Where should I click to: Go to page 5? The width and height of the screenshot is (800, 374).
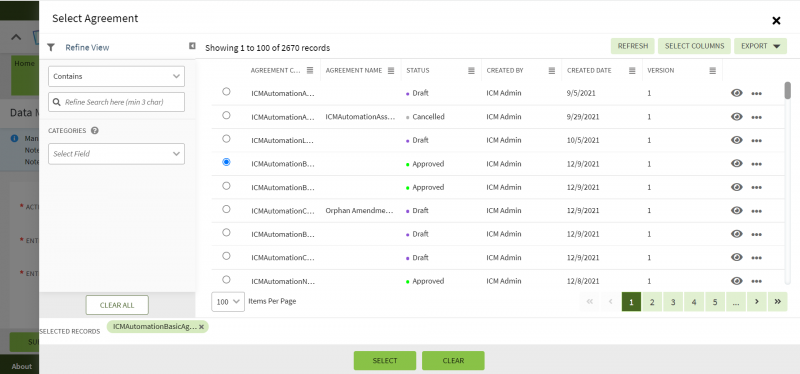click(x=715, y=302)
